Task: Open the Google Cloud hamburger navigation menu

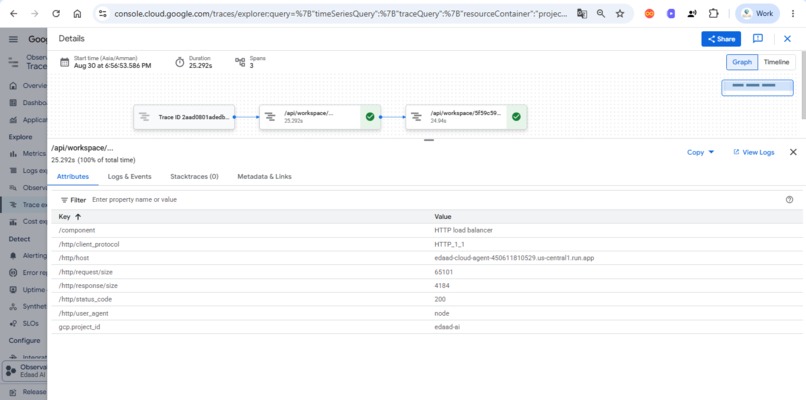Action: click(13, 39)
